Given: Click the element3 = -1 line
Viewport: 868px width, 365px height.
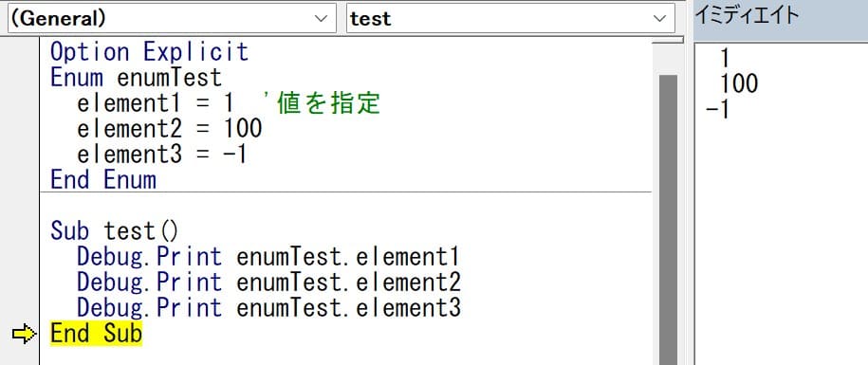Looking at the screenshot, I should (162, 155).
